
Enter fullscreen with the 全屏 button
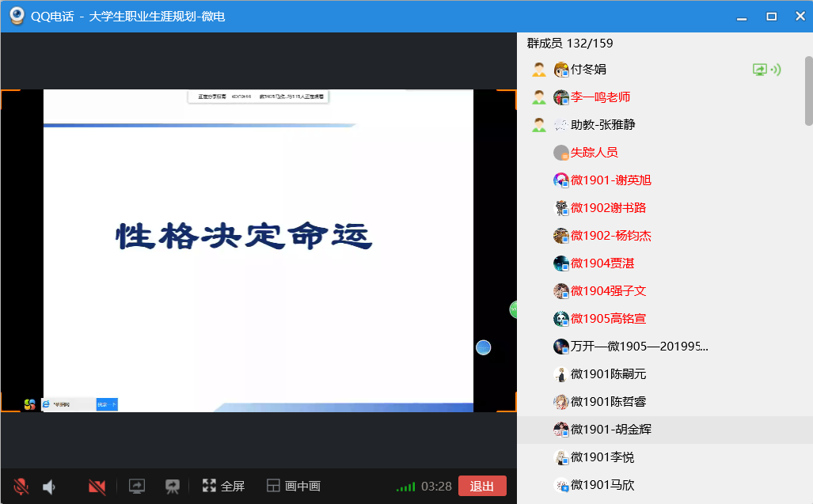223,487
